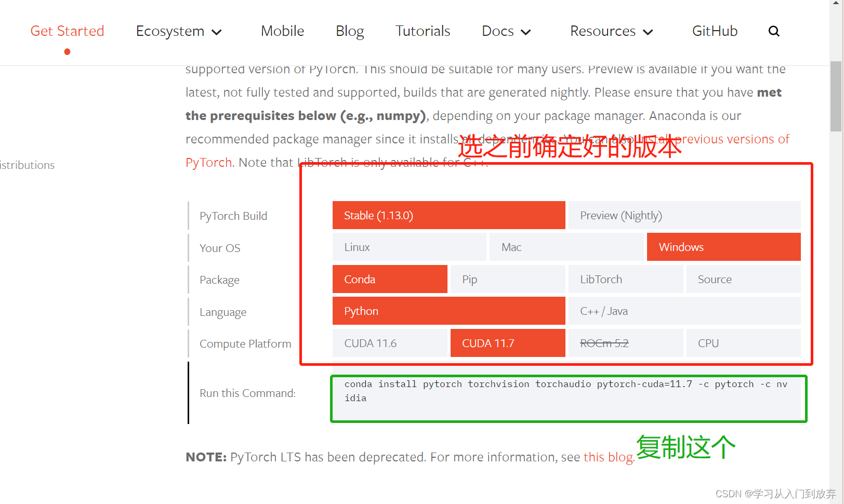
Task: Go to the Mobile page
Action: pyautogui.click(x=282, y=31)
